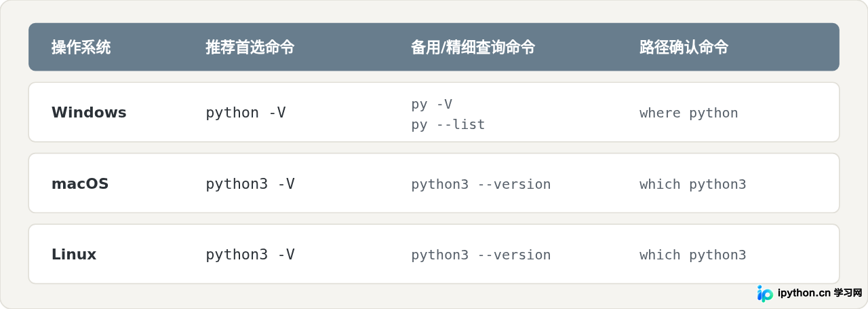Click 'which python3' in the macOS row
Screen dimensions: 868x309
(693, 185)
